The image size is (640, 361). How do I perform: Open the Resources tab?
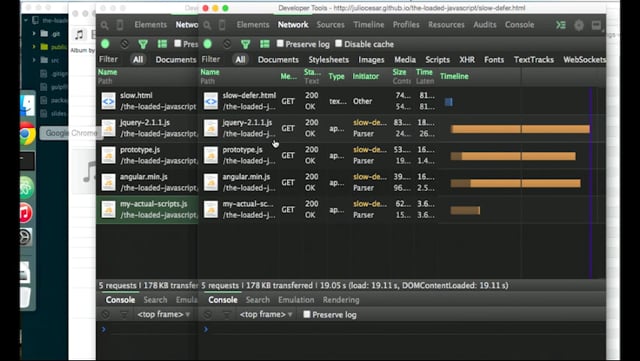446,25
